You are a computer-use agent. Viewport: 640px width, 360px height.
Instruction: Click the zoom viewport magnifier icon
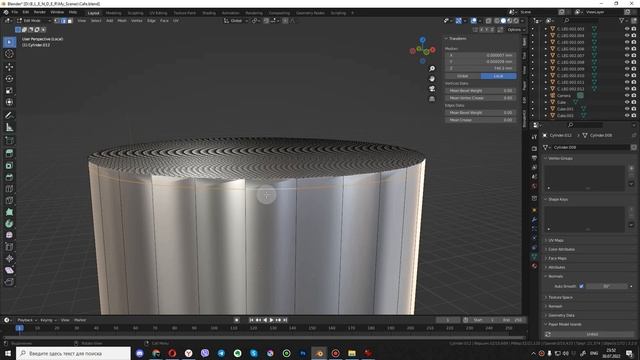click(x=432, y=69)
